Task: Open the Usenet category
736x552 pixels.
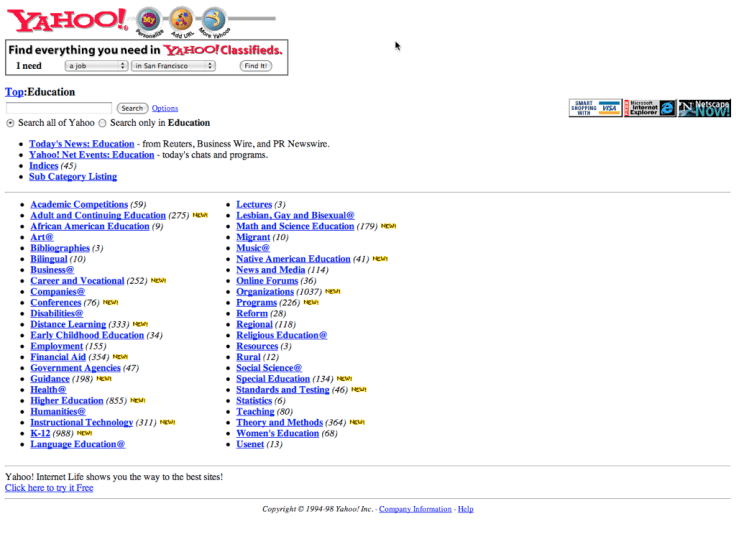Action: [250, 444]
